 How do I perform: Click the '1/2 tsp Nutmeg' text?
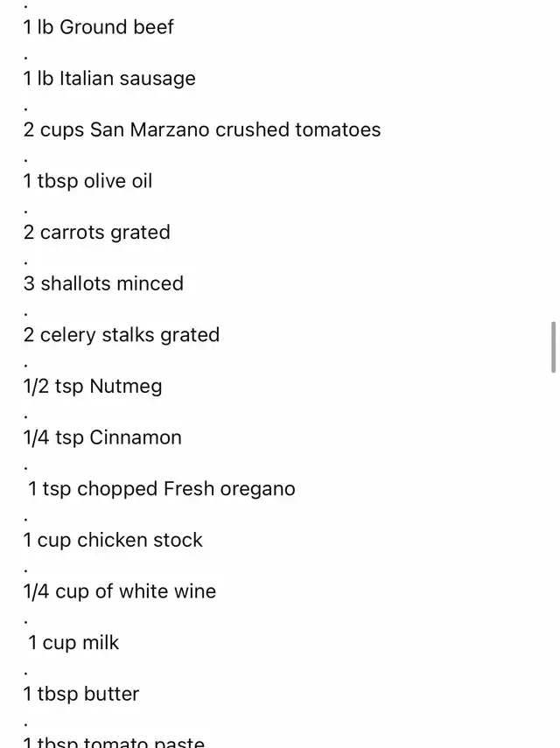(x=93, y=387)
